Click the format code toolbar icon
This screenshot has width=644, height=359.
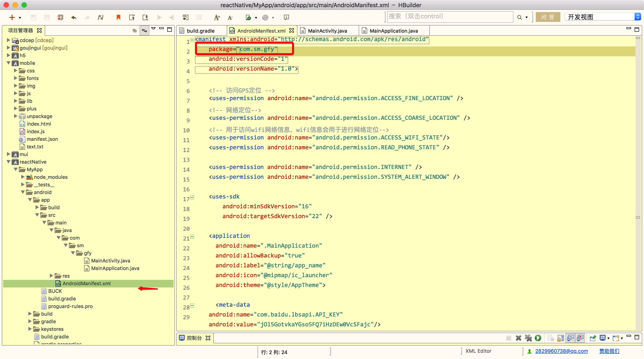point(100,17)
